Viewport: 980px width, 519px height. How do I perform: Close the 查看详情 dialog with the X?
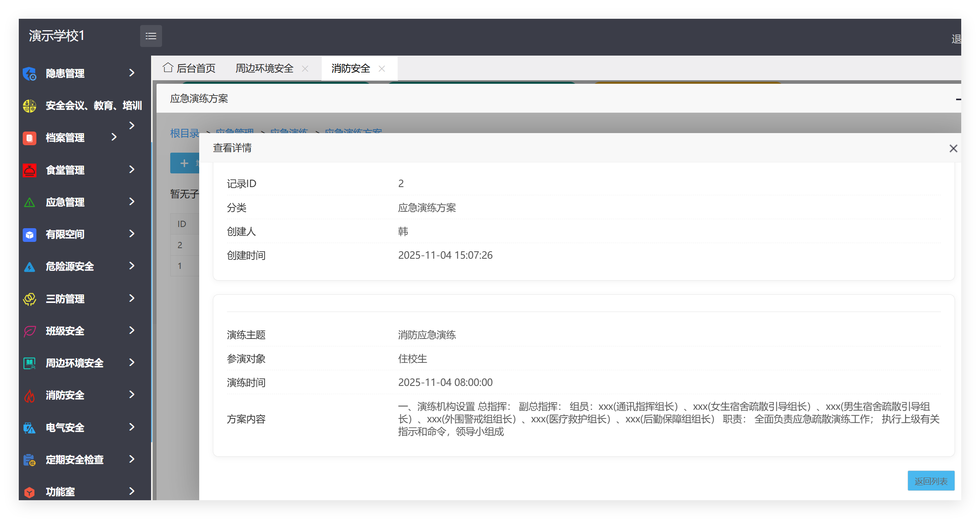point(953,148)
